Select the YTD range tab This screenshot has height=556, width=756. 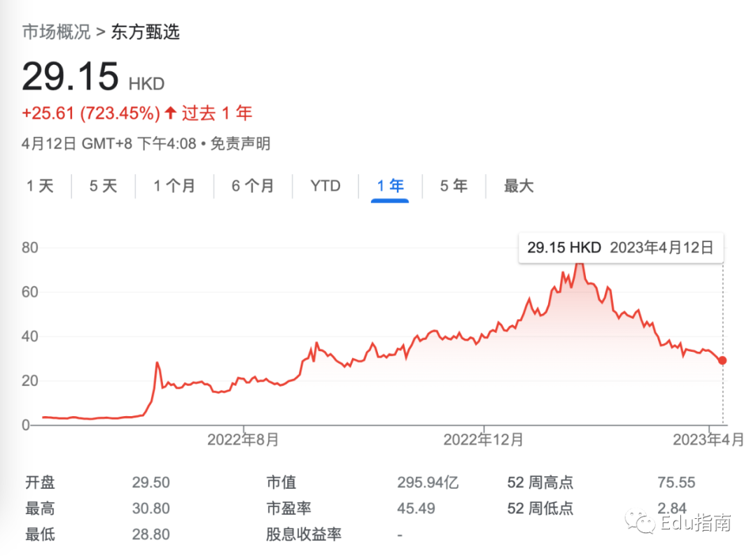click(325, 186)
